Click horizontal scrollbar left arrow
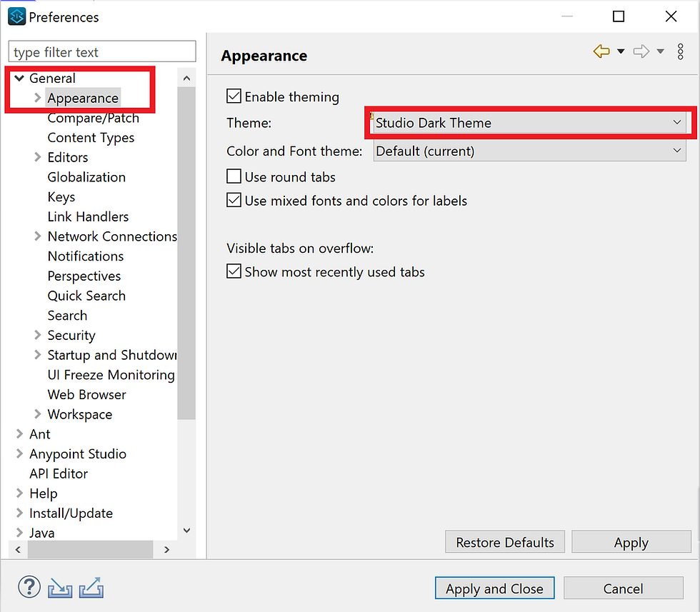 [18, 549]
